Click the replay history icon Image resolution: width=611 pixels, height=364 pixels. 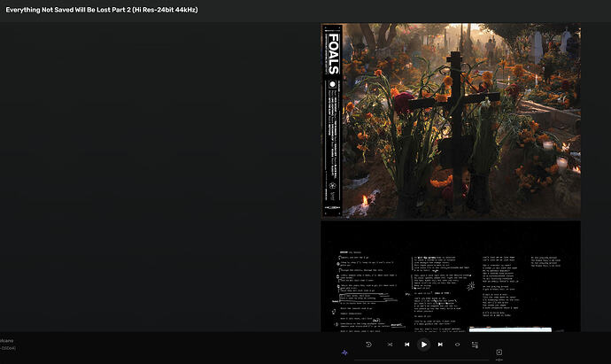[368, 345]
